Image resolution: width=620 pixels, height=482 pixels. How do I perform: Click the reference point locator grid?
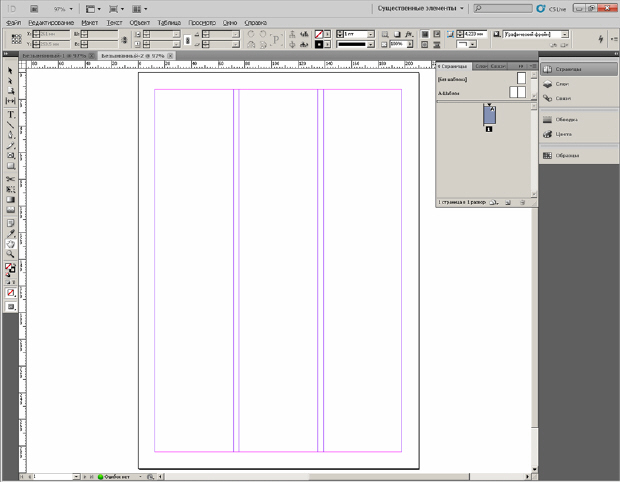click(16, 39)
